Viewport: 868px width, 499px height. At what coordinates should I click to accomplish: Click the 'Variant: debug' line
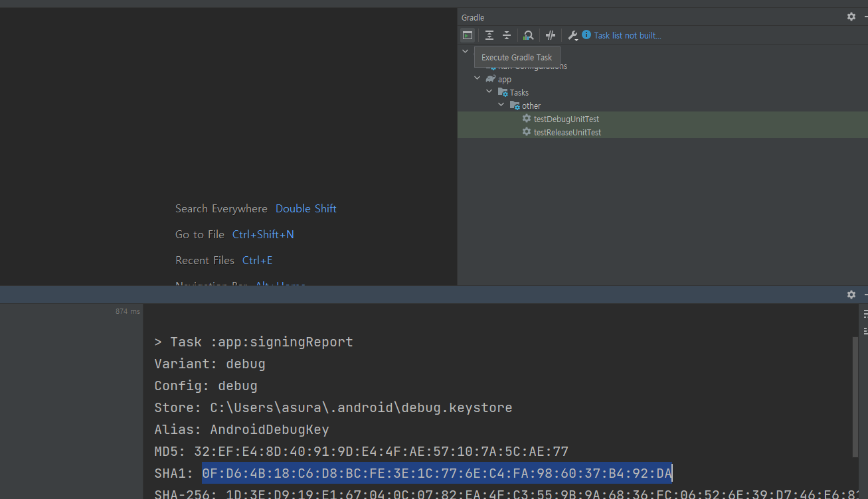(x=210, y=364)
